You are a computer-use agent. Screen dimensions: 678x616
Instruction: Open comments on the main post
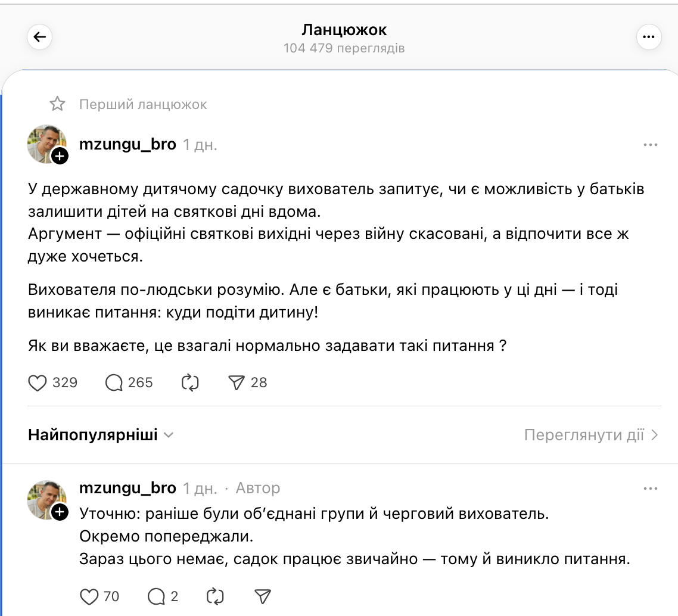pos(113,383)
